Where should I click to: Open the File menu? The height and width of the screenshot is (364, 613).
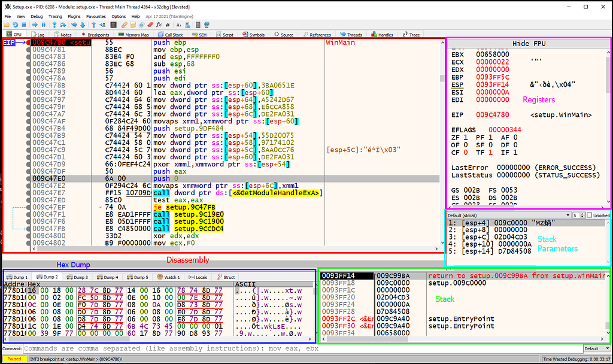click(7, 16)
